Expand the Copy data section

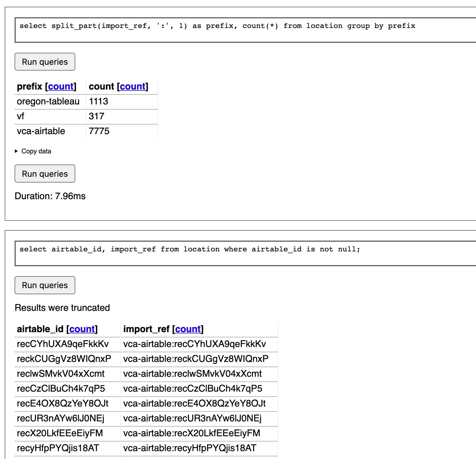(36, 151)
